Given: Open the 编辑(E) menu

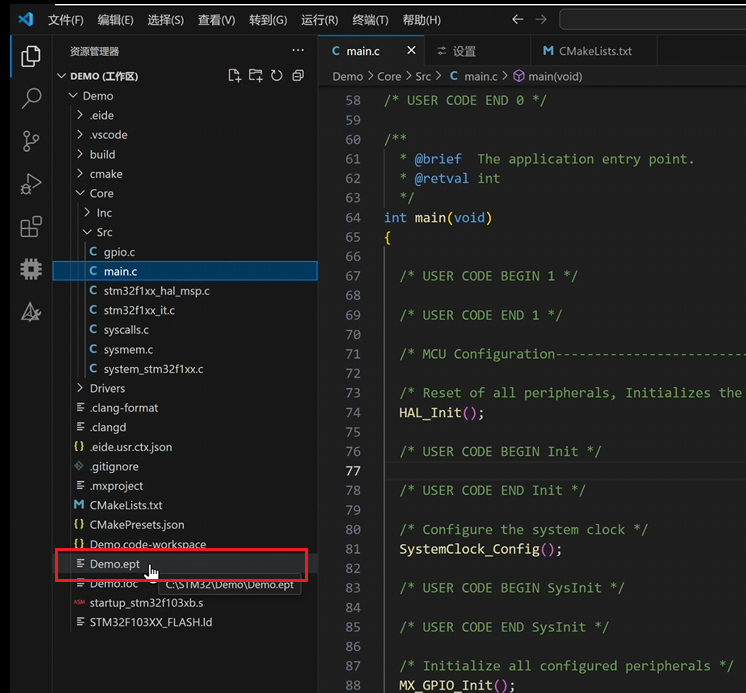Looking at the screenshot, I should pyautogui.click(x=116, y=20).
